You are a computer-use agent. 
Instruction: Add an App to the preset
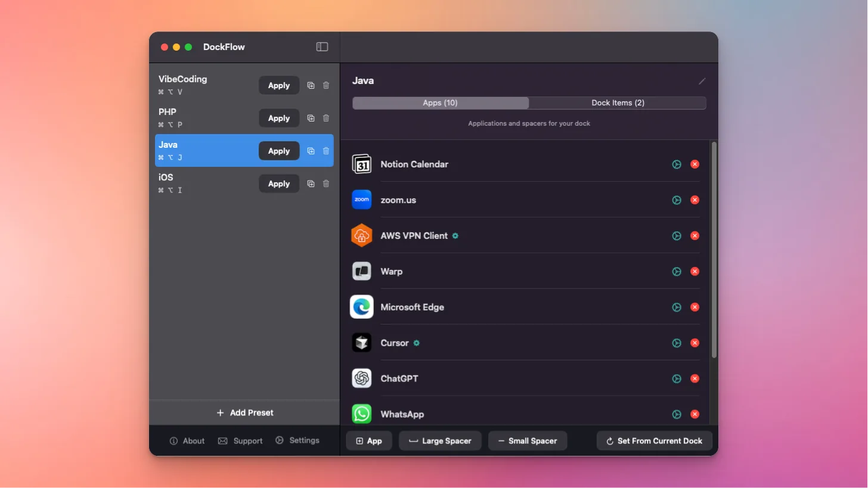(x=369, y=441)
